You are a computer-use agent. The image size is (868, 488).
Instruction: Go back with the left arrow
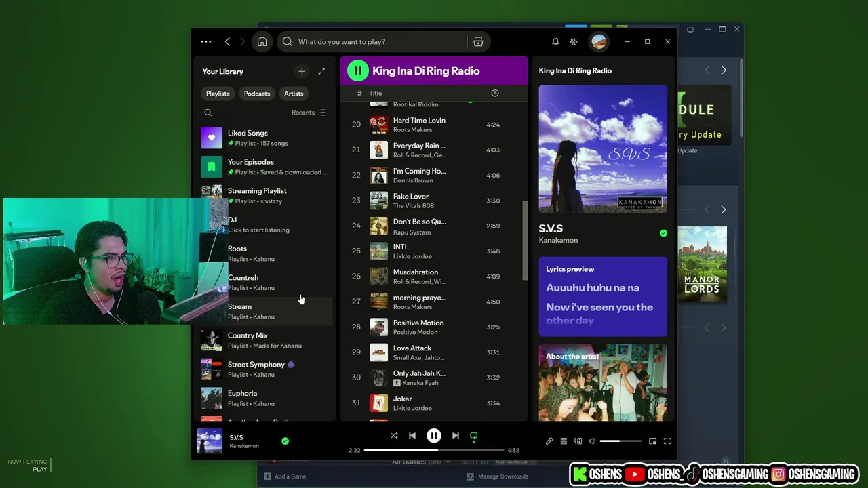click(227, 41)
